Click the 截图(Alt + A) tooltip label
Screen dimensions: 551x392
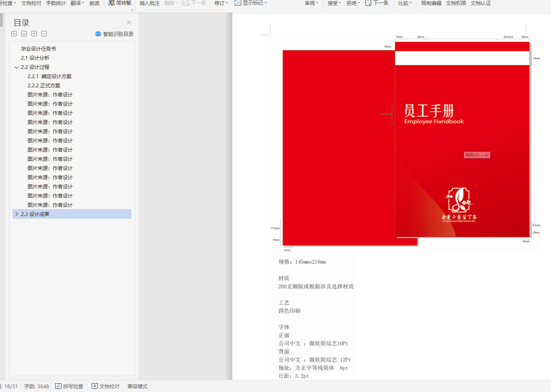(477, 155)
